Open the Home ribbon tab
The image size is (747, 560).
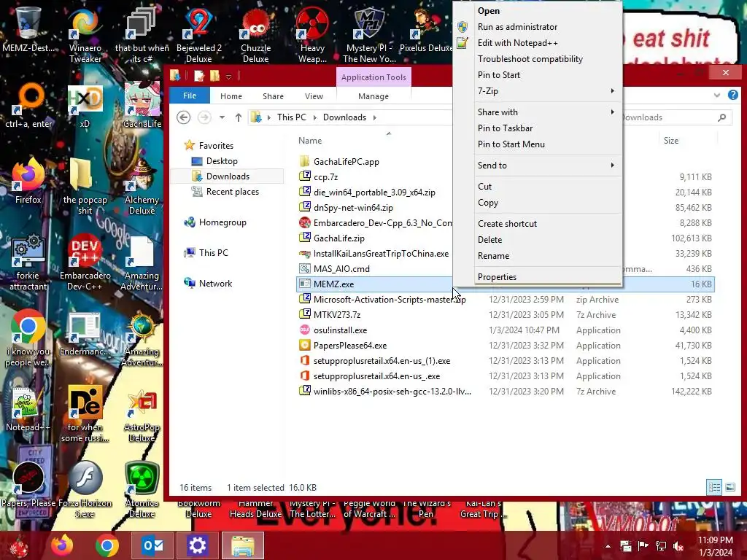tap(231, 96)
